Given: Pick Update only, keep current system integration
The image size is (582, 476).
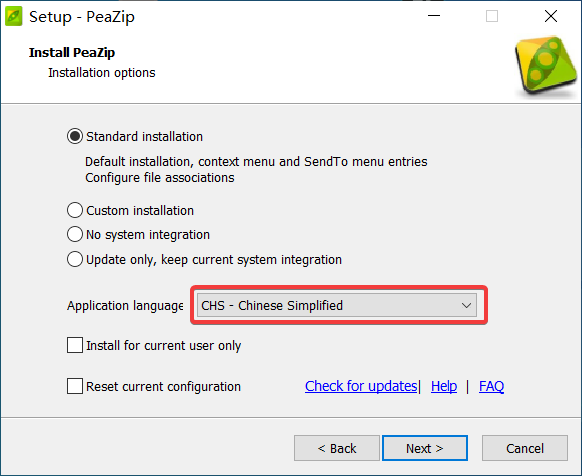Looking at the screenshot, I should [x=75, y=259].
